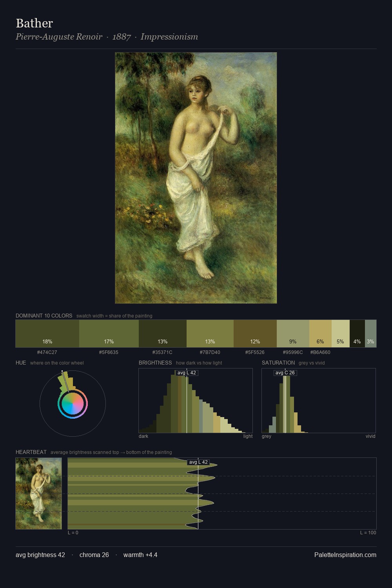Click the warmth +4.4 footer stat
The image size is (392, 588).
(140, 555)
